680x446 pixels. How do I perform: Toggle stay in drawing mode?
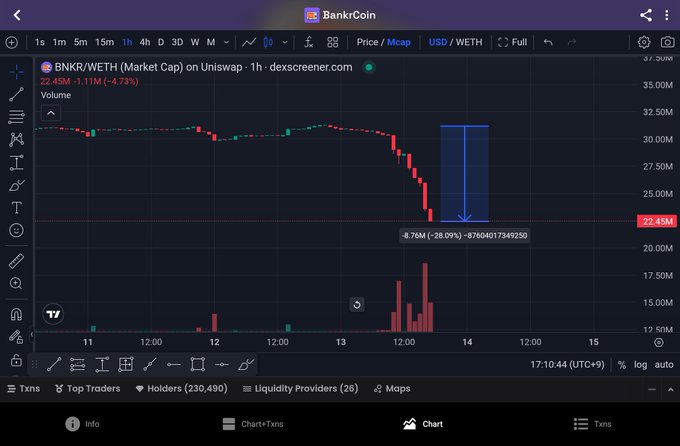tap(16, 337)
